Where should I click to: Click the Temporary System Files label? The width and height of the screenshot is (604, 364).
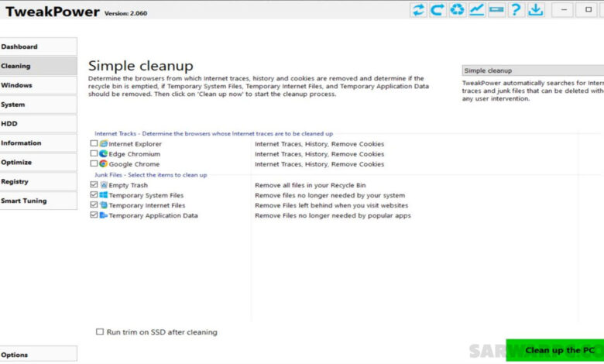pyautogui.click(x=146, y=195)
